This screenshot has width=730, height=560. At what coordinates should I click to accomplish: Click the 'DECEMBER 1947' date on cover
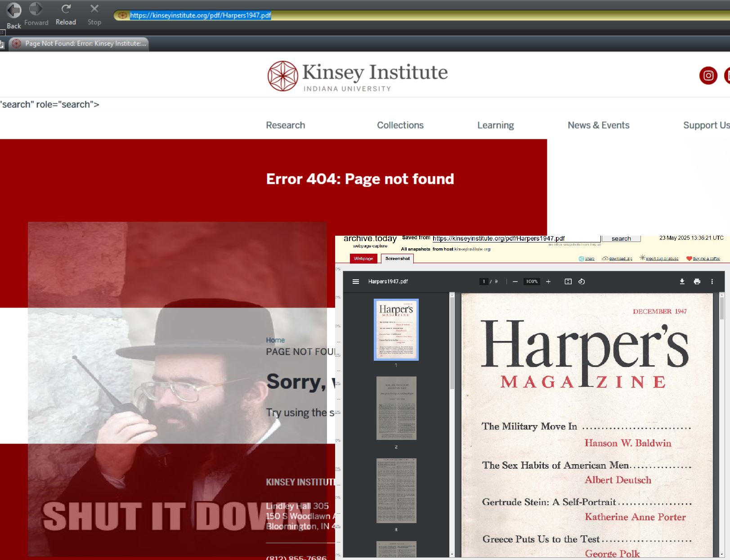click(x=660, y=311)
